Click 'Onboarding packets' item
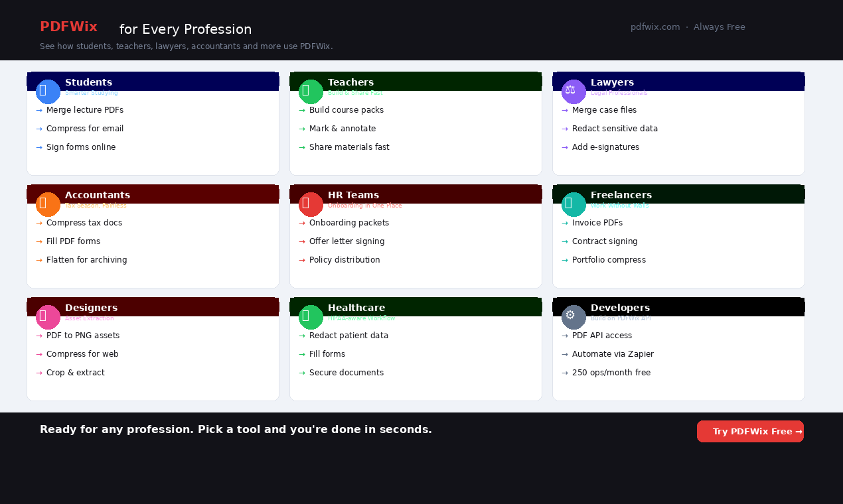Screen dimensions: 843x504 point(349,223)
